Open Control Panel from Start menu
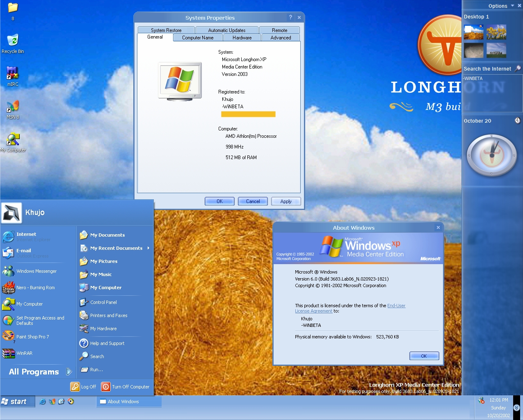The width and height of the screenshot is (523, 420). 103,302
